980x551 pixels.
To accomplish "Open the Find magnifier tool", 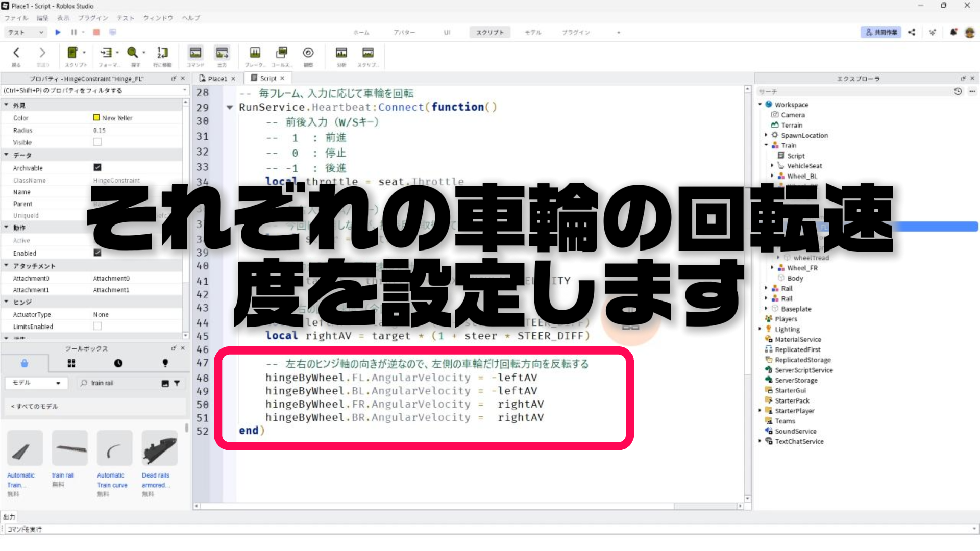I will (x=133, y=53).
